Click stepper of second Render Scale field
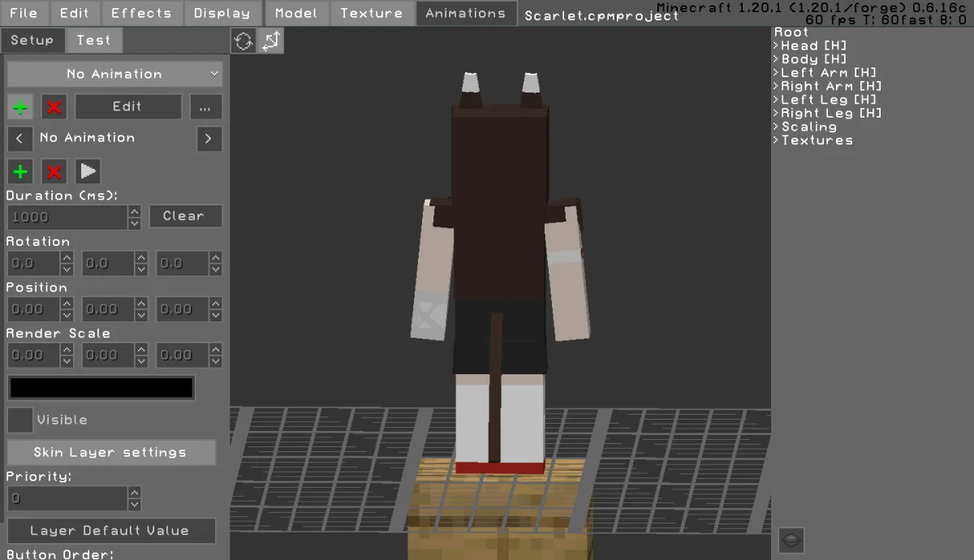 (x=141, y=355)
